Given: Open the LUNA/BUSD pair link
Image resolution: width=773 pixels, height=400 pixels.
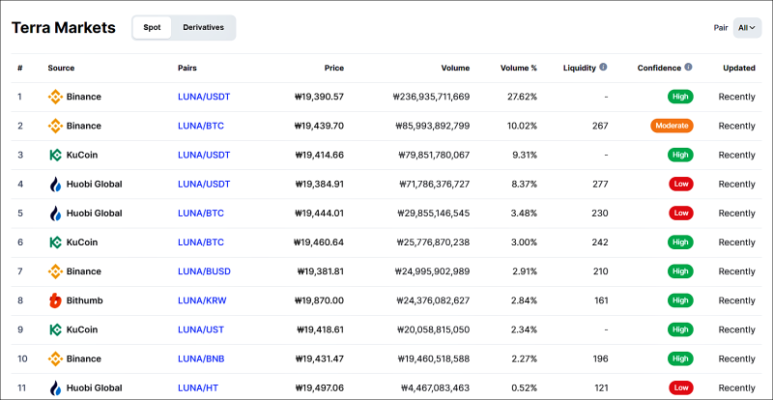Looking at the screenshot, I should point(204,271).
